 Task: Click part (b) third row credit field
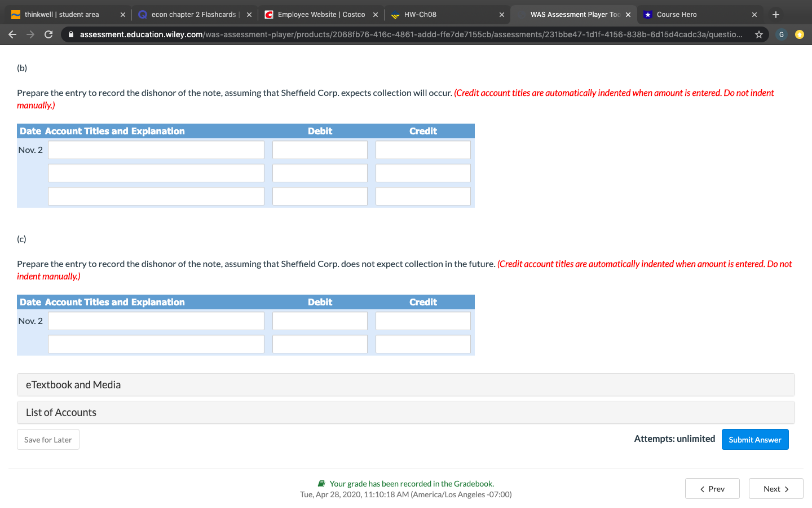click(423, 196)
